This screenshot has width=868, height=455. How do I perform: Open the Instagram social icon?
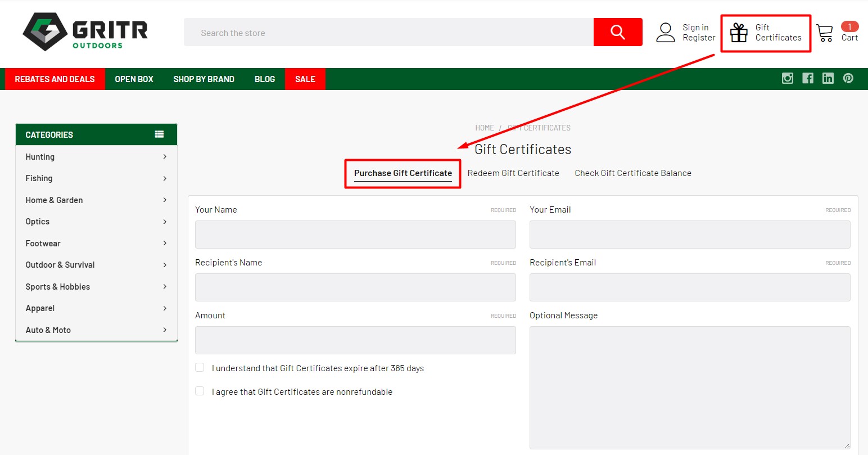pyautogui.click(x=787, y=79)
